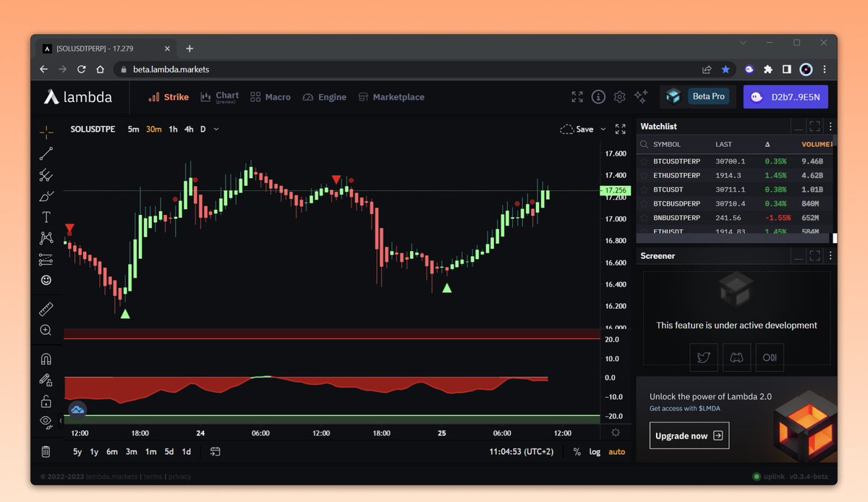Open the go-to-date calendar icon
The width and height of the screenshot is (868, 502).
pos(216,451)
